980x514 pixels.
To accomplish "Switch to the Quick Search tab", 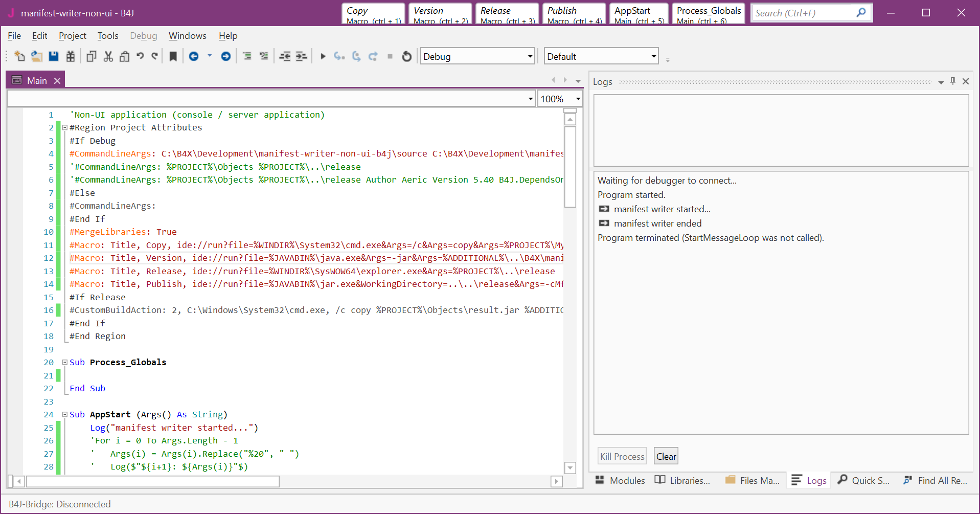I will coord(863,480).
